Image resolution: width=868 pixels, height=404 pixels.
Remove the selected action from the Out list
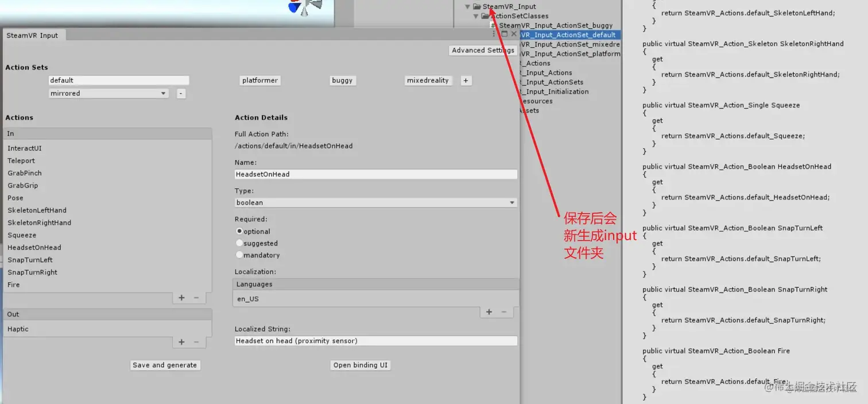[x=196, y=342]
